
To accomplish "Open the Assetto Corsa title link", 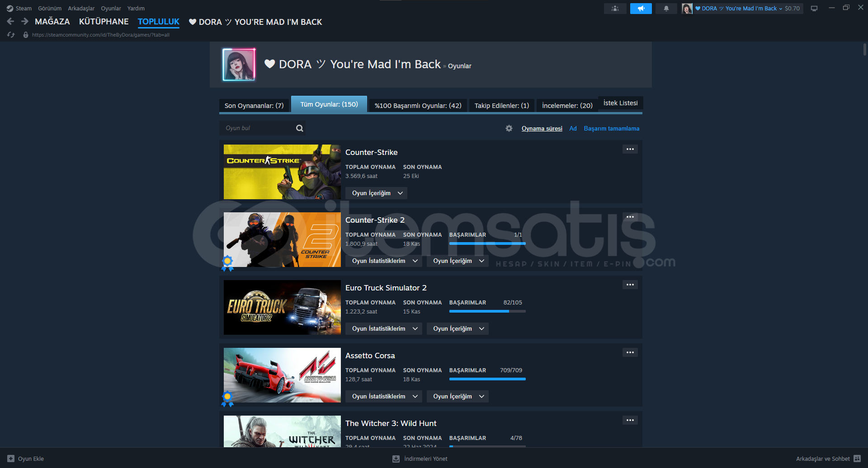I will point(370,356).
